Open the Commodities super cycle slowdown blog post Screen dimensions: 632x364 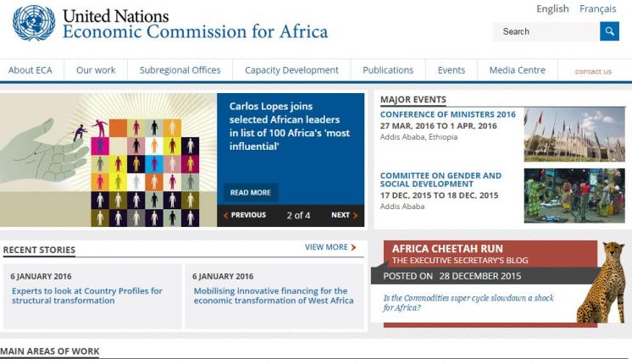(x=468, y=303)
